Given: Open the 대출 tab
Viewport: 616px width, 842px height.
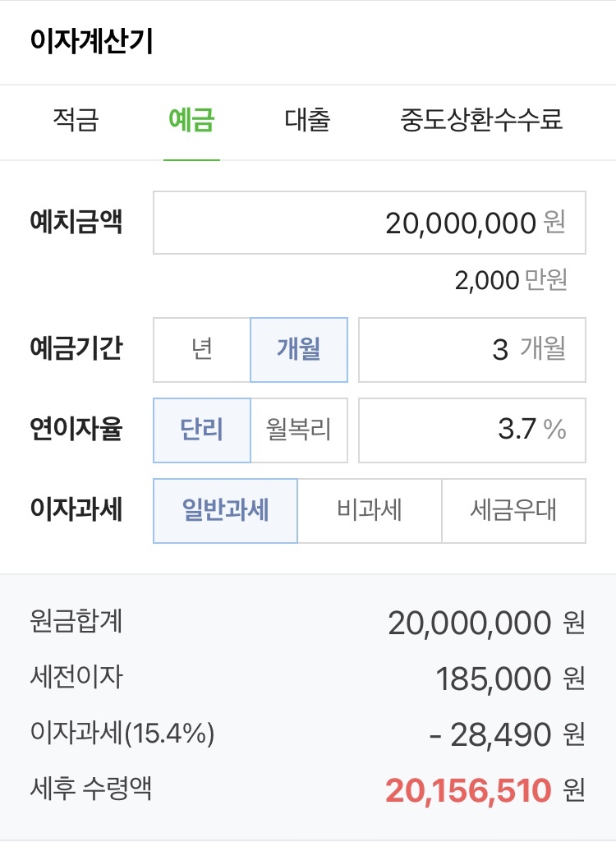Looking at the screenshot, I should 307,120.
